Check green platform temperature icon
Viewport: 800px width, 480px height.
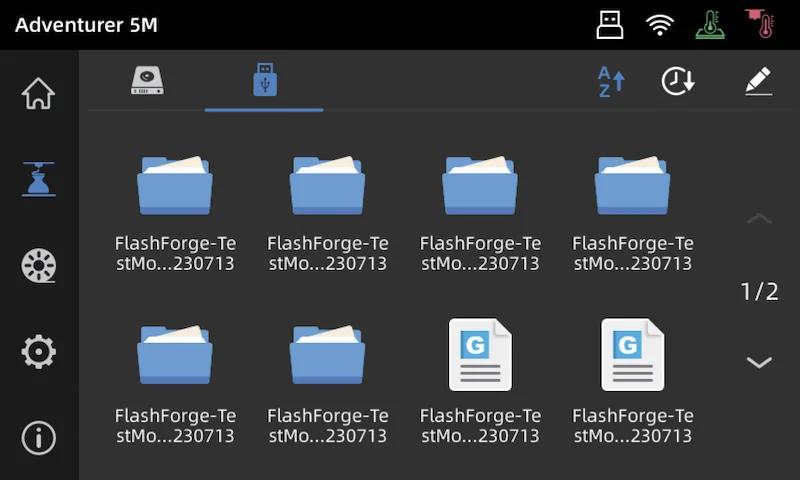[710, 24]
